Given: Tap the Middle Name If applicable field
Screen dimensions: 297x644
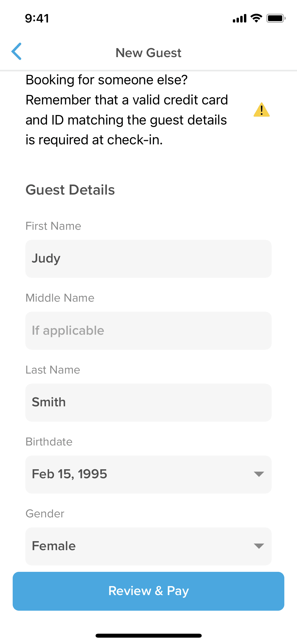Looking at the screenshot, I should pyautogui.click(x=148, y=330).
